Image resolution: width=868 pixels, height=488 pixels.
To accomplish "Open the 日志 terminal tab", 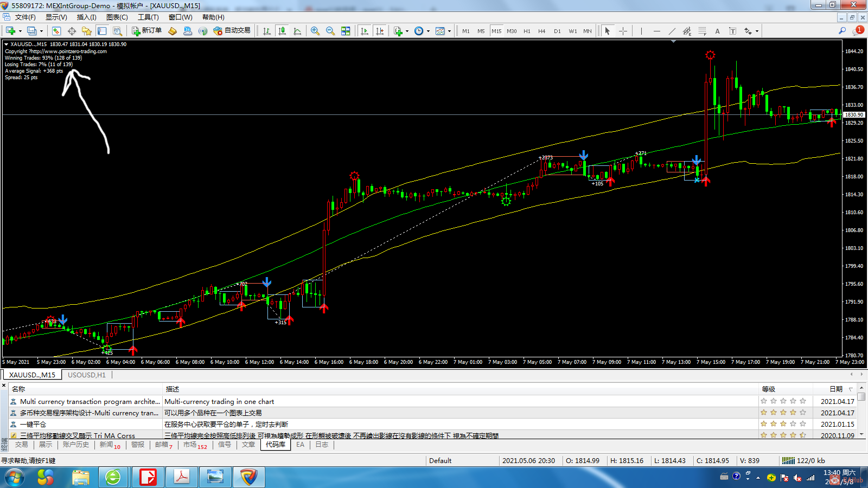I will coord(322,445).
